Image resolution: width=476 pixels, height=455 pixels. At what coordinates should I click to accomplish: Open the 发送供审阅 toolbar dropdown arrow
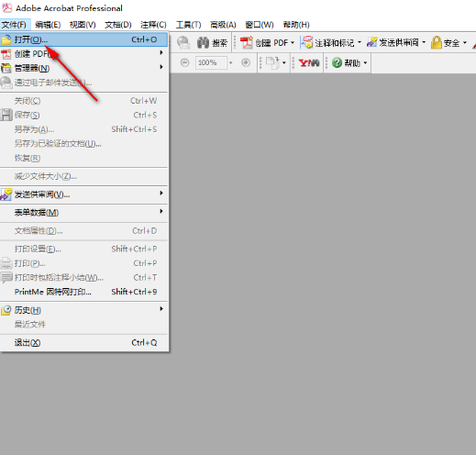click(424, 42)
